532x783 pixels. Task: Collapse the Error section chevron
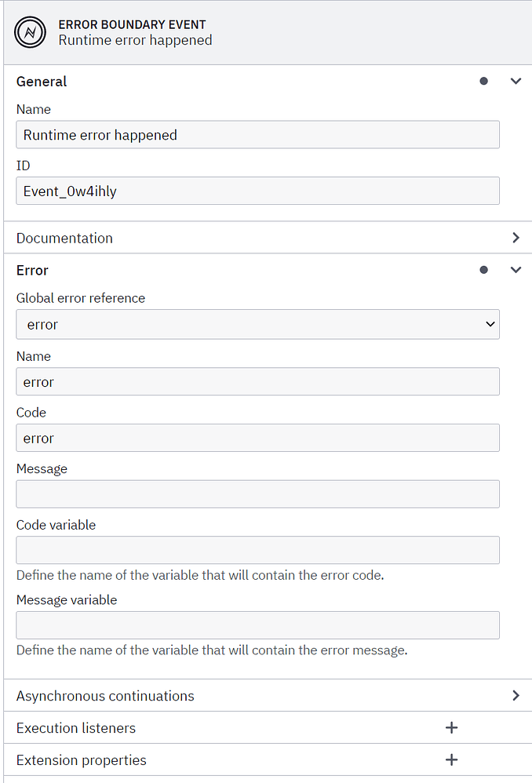pyautogui.click(x=516, y=270)
